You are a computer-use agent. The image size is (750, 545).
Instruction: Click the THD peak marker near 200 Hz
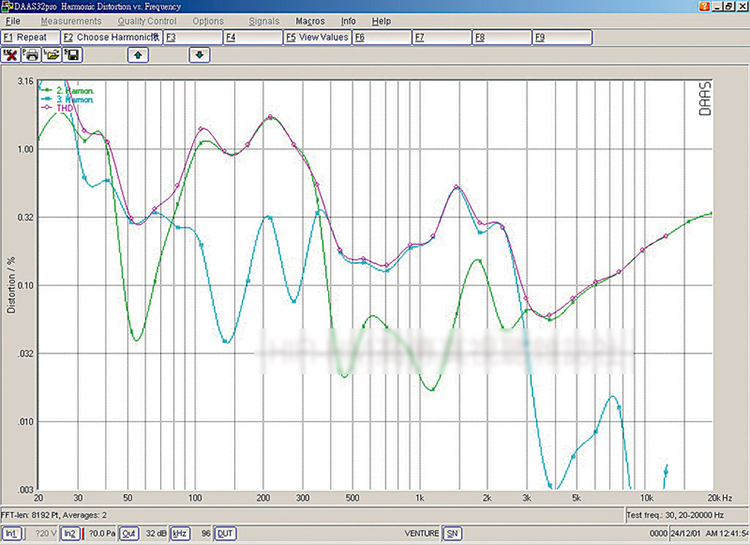pos(271,117)
